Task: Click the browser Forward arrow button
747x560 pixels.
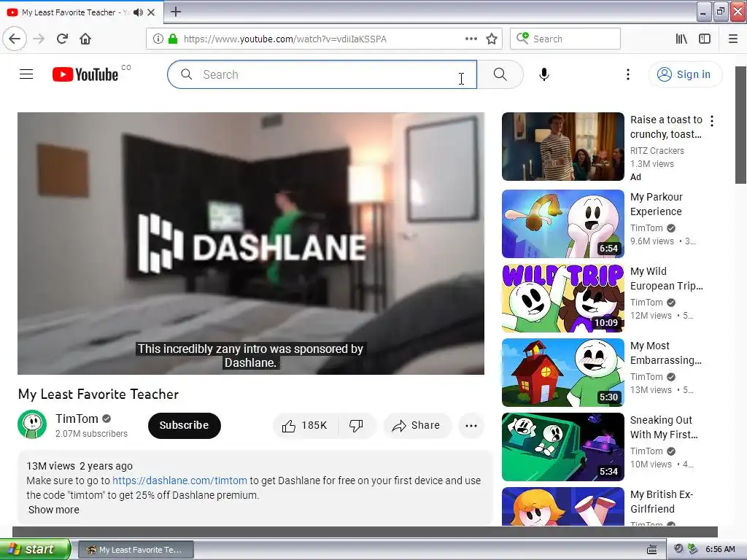Action: [39, 39]
